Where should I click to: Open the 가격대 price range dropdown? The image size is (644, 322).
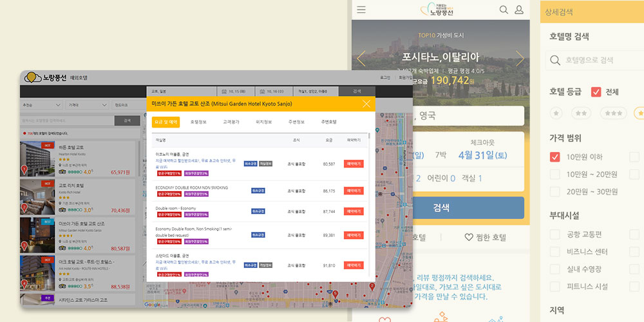pos(87,105)
